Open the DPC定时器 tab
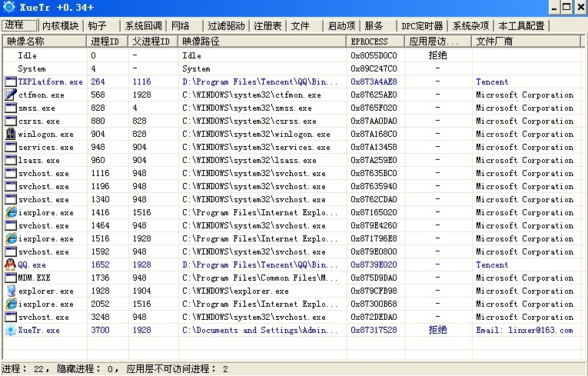The width and height of the screenshot is (588, 376). coord(422,26)
